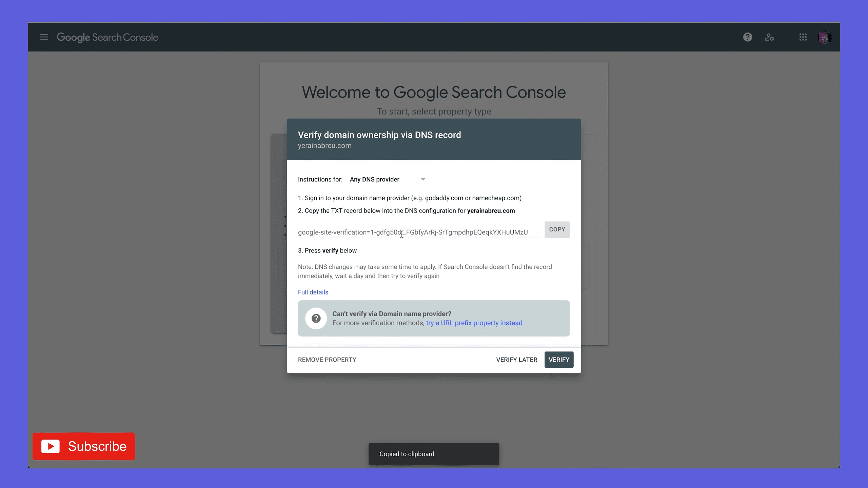Expand the DNS provider dropdown menu

pos(423,179)
